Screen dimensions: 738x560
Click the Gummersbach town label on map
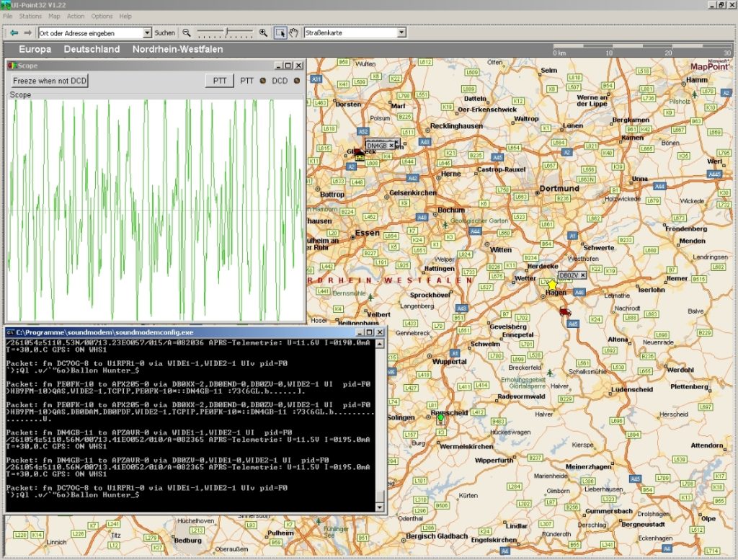coord(609,511)
